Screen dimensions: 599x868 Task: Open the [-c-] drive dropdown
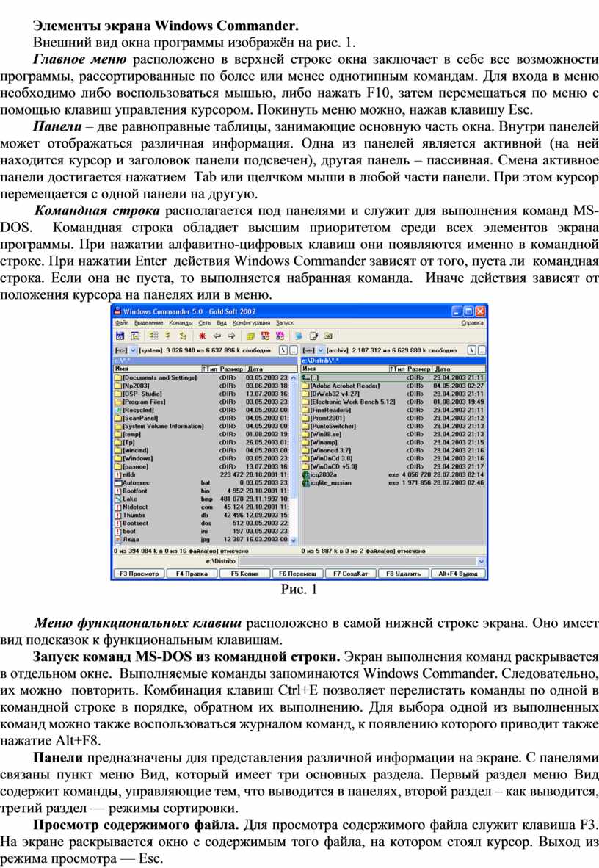134,350
